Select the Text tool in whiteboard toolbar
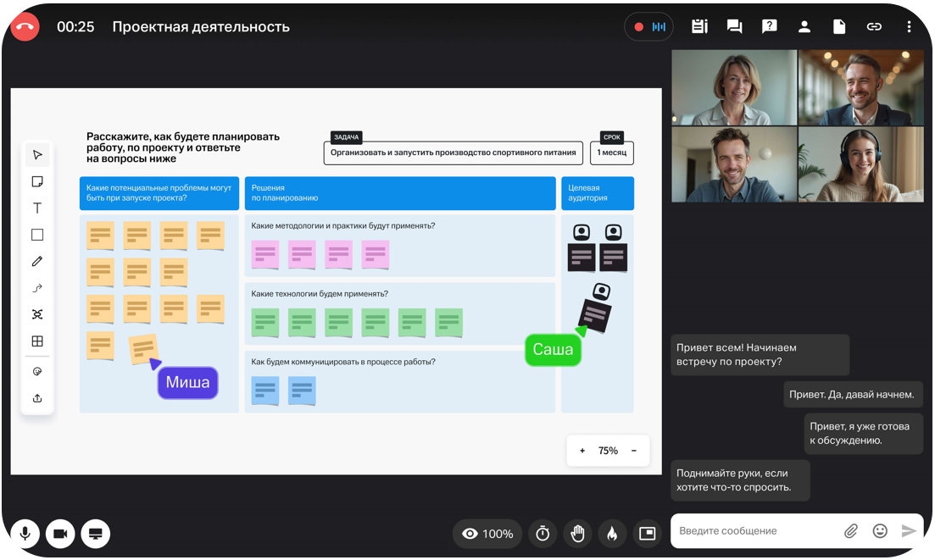This screenshot has height=560, width=935. click(37, 208)
